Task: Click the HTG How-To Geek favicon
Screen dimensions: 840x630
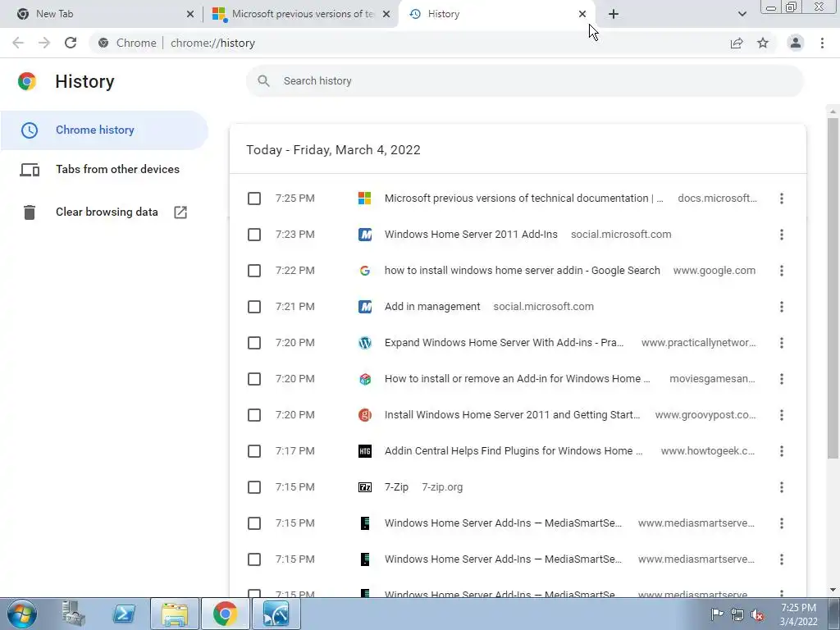Action: coord(365,451)
